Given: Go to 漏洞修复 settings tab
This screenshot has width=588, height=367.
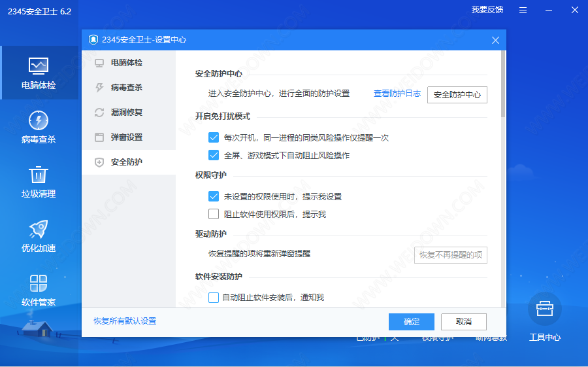Looking at the screenshot, I should click(x=126, y=113).
